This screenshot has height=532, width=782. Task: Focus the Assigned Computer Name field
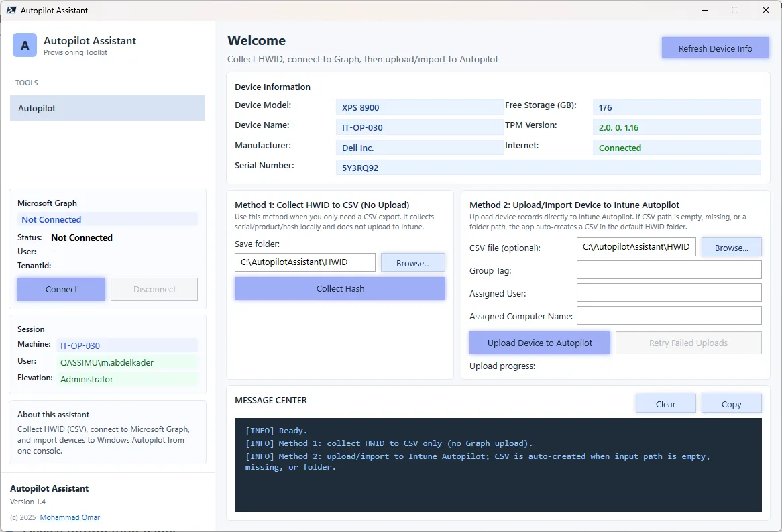point(669,316)
